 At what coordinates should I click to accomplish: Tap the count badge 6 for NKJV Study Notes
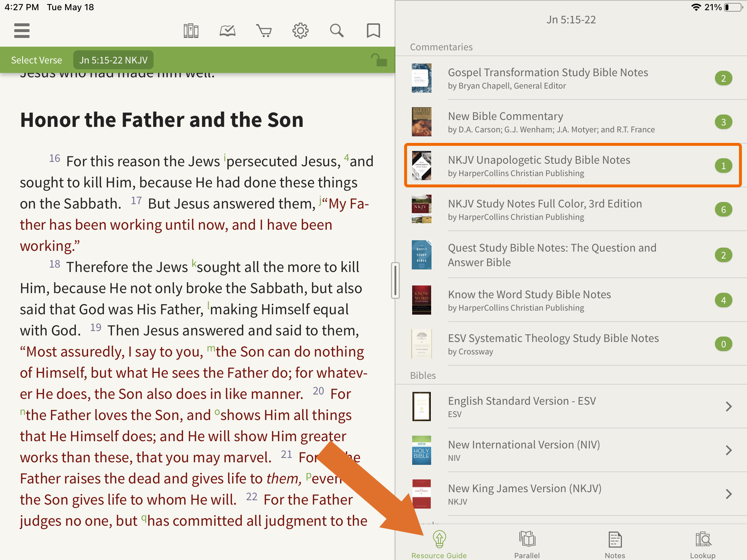[x=723, y=209]
